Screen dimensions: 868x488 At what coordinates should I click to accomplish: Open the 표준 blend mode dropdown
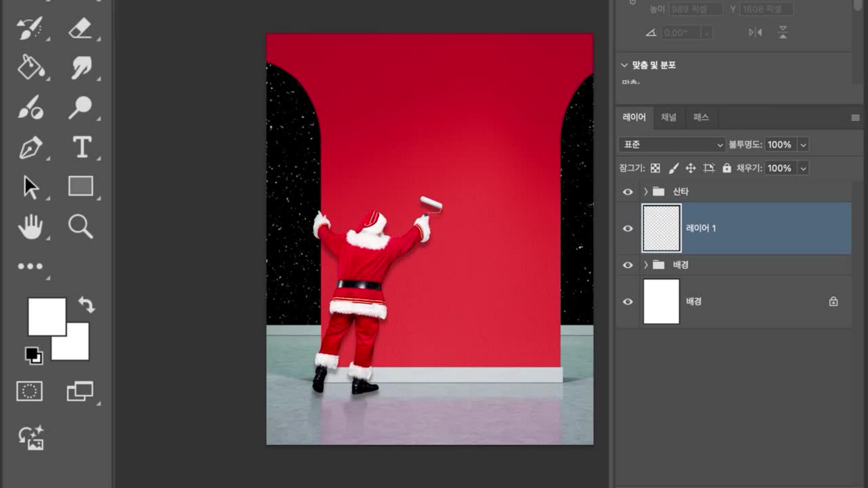pyautogui.click(x=672, y=145)
